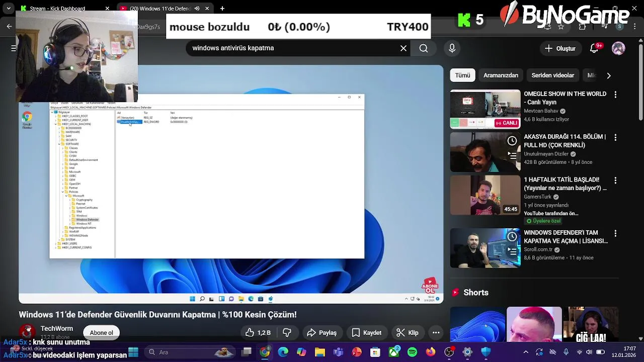Toggle microphone icon in system tray
This screenshot has width=644, height=362.
point(567,352)
